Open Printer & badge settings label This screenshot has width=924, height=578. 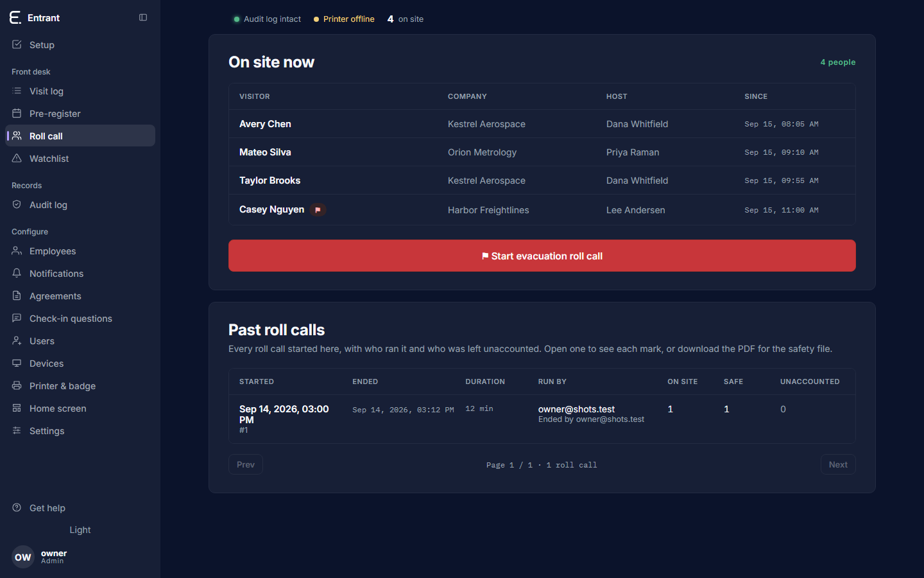pos(62,386)
